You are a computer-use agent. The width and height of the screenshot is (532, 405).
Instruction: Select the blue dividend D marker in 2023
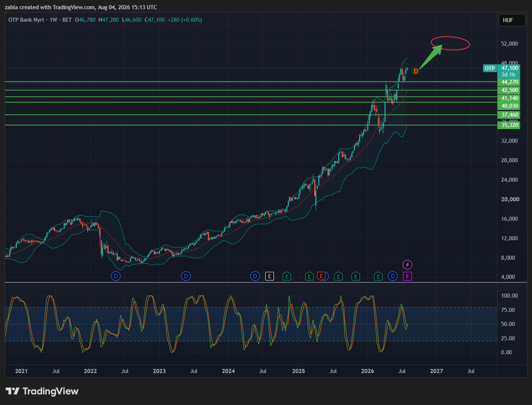[x=186, y=276]
